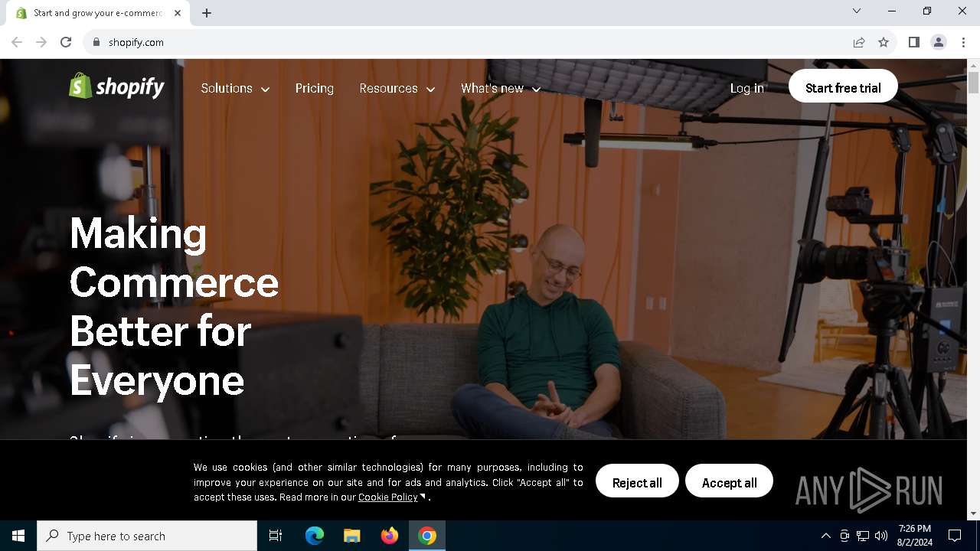Open the Chrome profile menu
The width and height of the screenshot is (980, 551).
coord(939,42)
